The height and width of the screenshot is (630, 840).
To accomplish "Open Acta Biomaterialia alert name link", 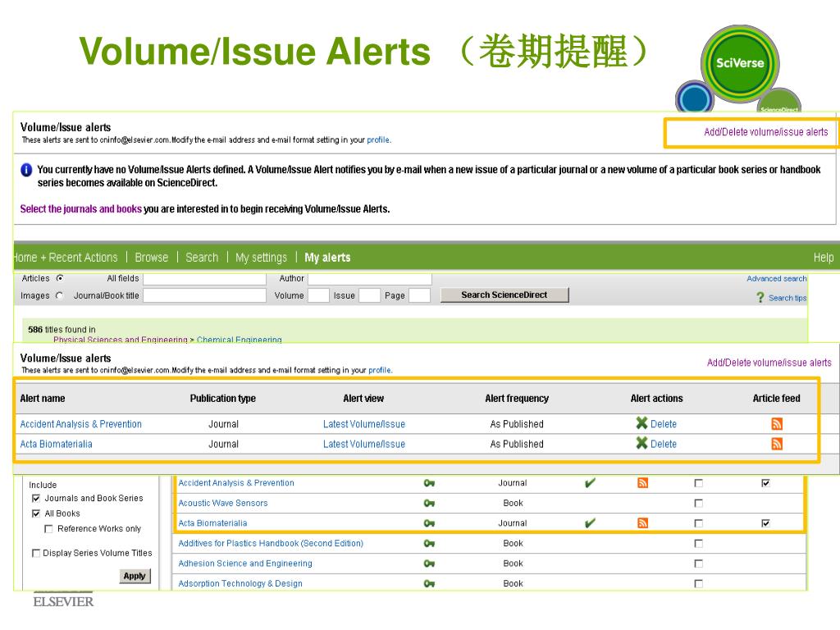I will (x=57, y=444).
